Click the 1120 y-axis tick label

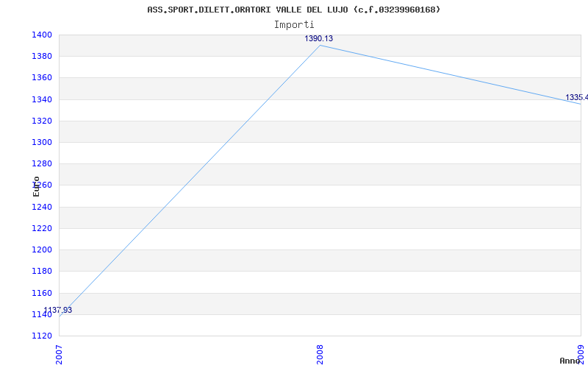(41, 336)
